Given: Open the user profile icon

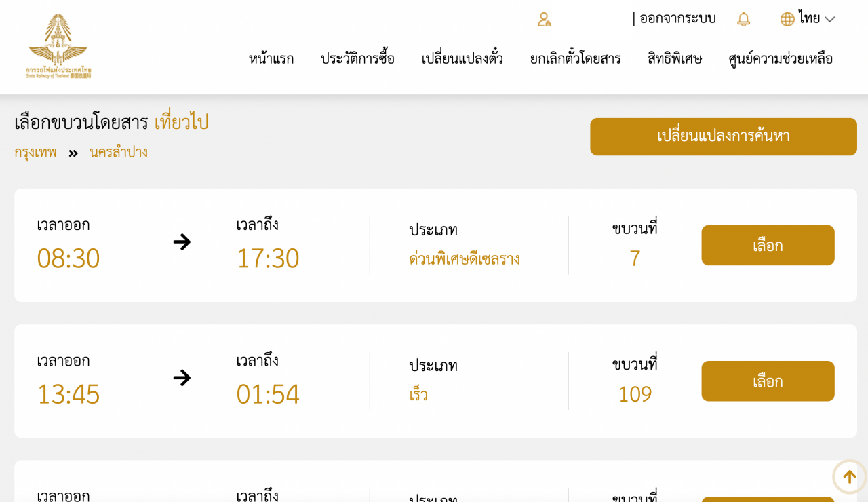Looking at the screenshot, I should tap(544, 19).
